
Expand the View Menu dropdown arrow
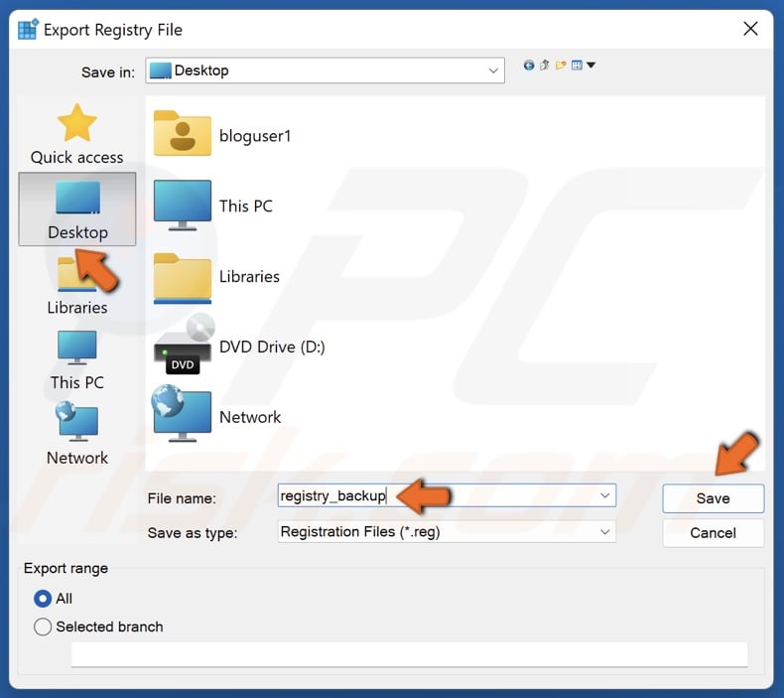tap(591, 66)
